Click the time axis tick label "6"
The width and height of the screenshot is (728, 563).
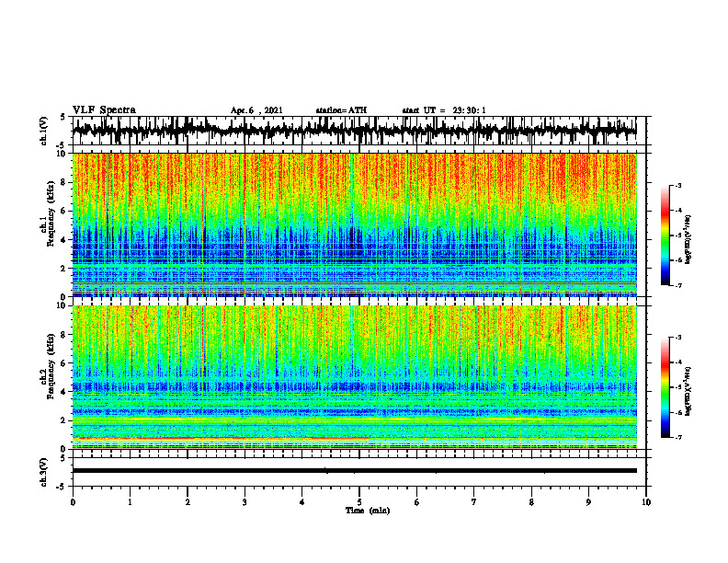coord(417,502)
